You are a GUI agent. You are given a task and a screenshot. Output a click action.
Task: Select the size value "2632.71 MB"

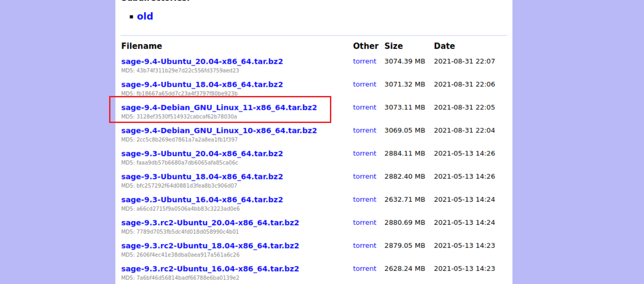[x=405, y=199]
